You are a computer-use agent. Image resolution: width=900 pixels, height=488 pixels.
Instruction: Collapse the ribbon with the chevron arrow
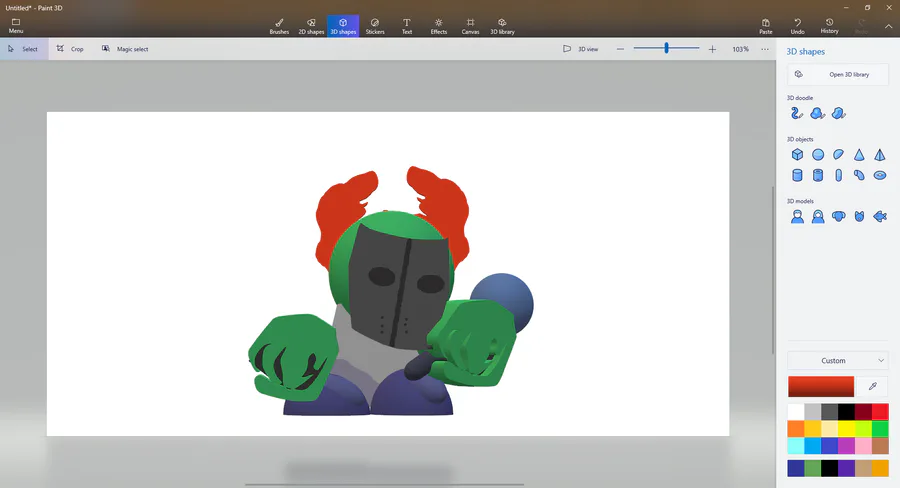tap(888, 26)
